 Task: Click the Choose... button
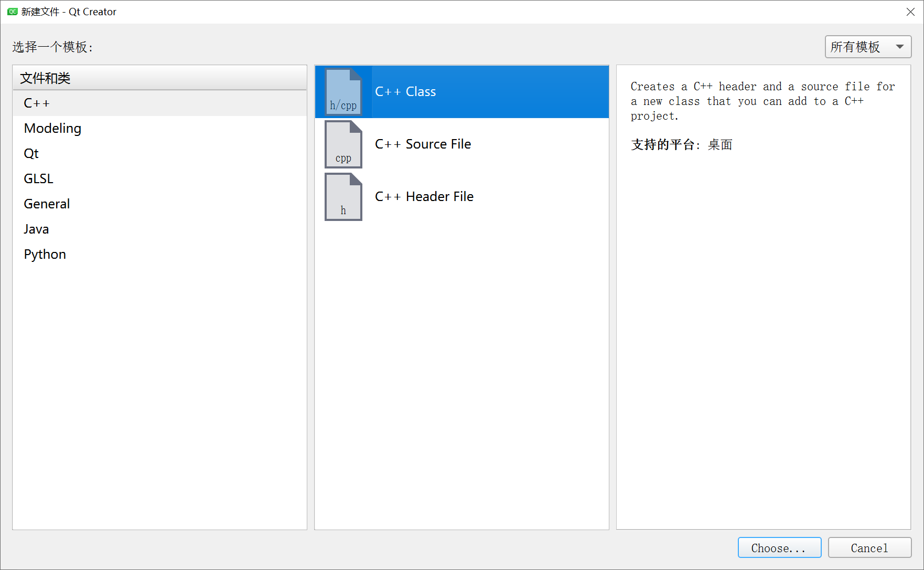click(779, 547)
